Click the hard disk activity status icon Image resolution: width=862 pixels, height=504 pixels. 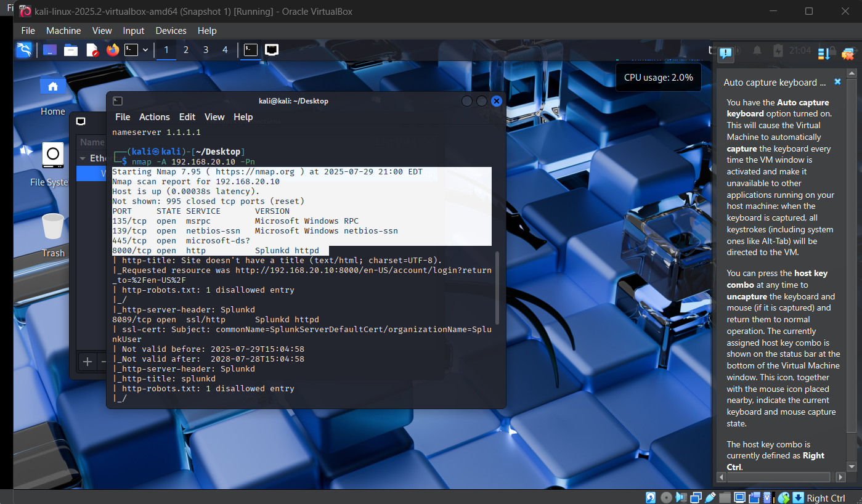[651, 497]
